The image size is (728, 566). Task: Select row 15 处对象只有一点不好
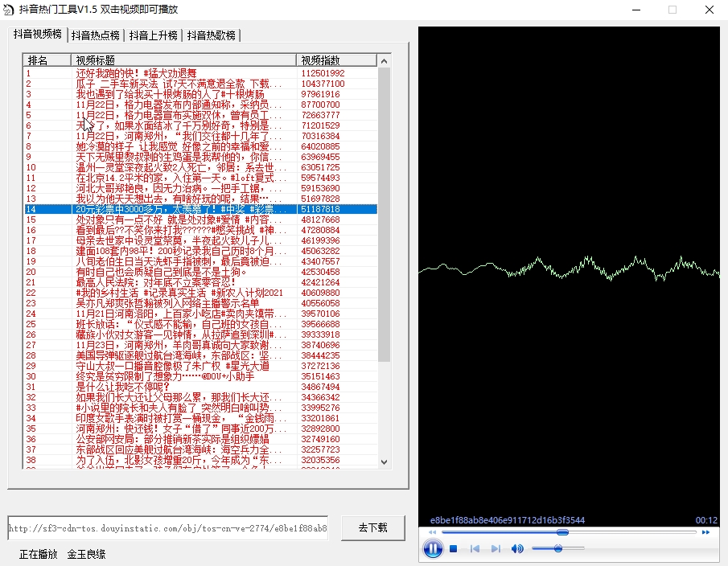tap(200, 219)
